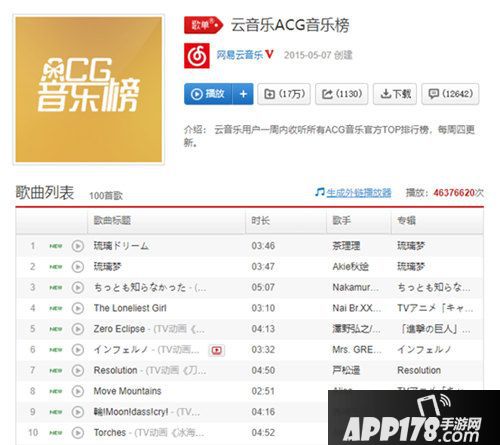The width and height of the screenshot is (500, 445).
Task: Open song title Resolution in row 7
Action: (115, 370)
